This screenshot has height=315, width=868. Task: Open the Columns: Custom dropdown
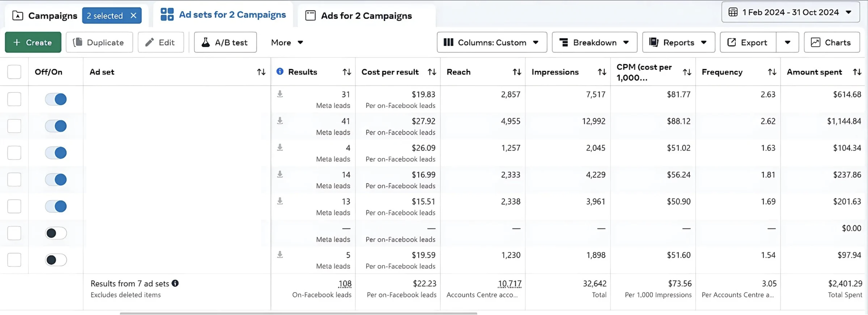pos(492,43)
